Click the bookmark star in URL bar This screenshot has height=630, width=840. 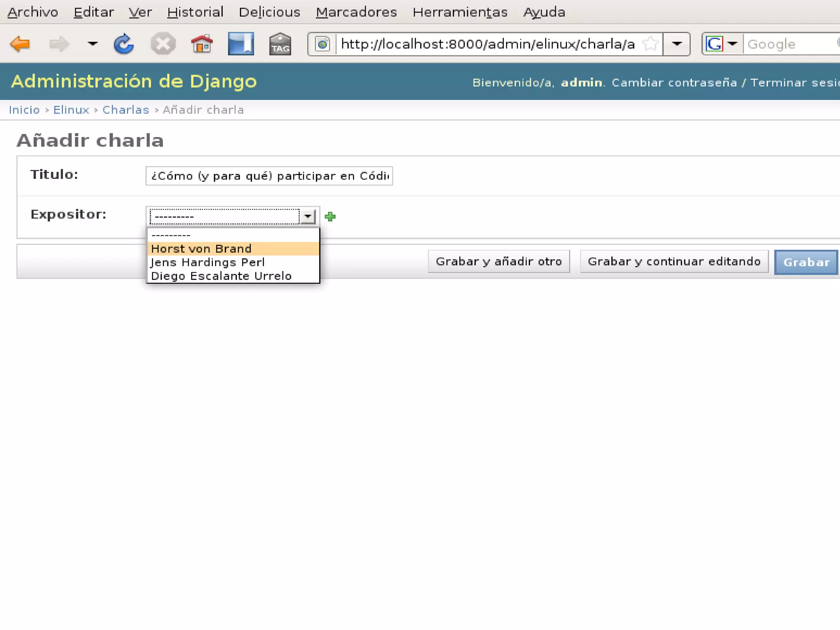651,44
